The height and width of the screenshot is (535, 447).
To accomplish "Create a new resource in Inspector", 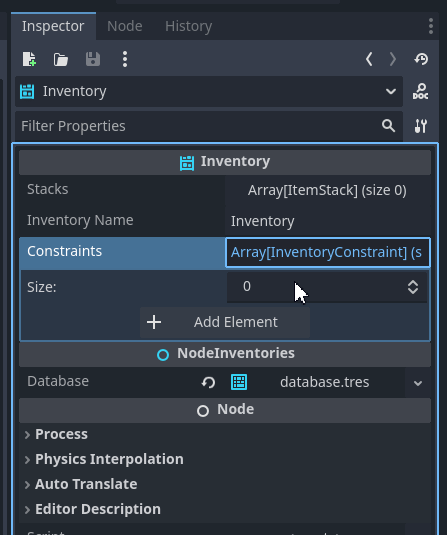I will 29,59.
